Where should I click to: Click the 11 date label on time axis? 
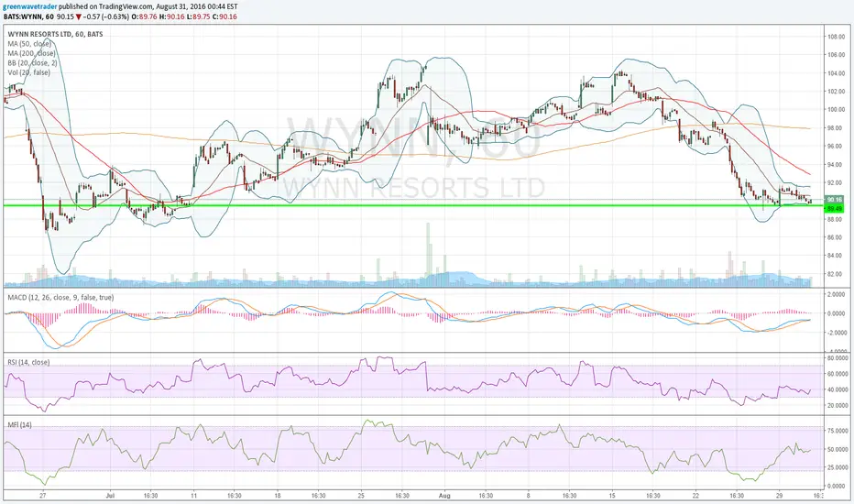click(194, 496)
